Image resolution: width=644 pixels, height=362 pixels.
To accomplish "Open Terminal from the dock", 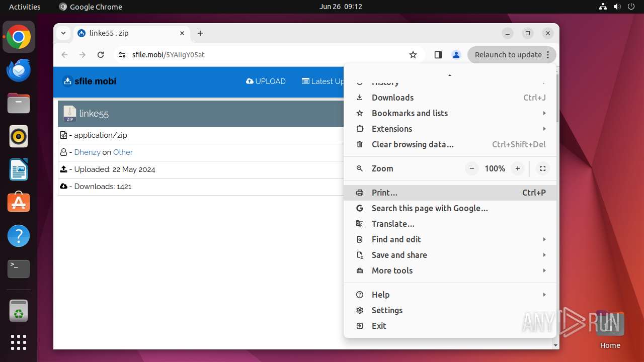I will [x=19, y=269].
